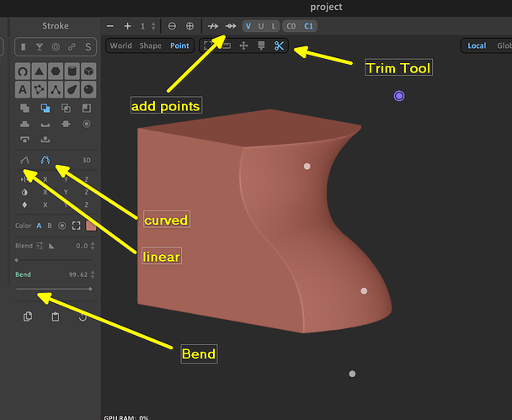The image size is (512, 420).
Task: Select the Local coordinate button
Action: (477, 45)
